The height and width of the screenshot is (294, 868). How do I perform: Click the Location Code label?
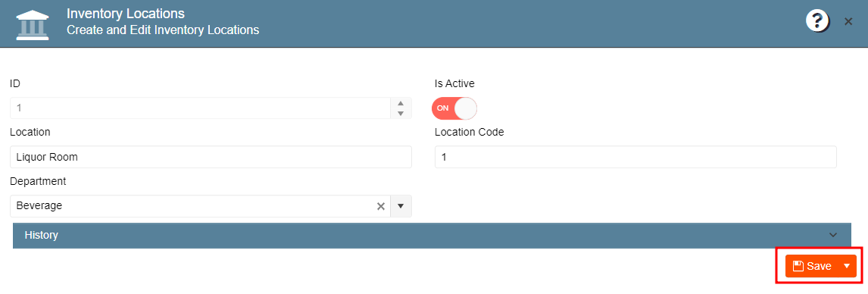coord(470,132)
